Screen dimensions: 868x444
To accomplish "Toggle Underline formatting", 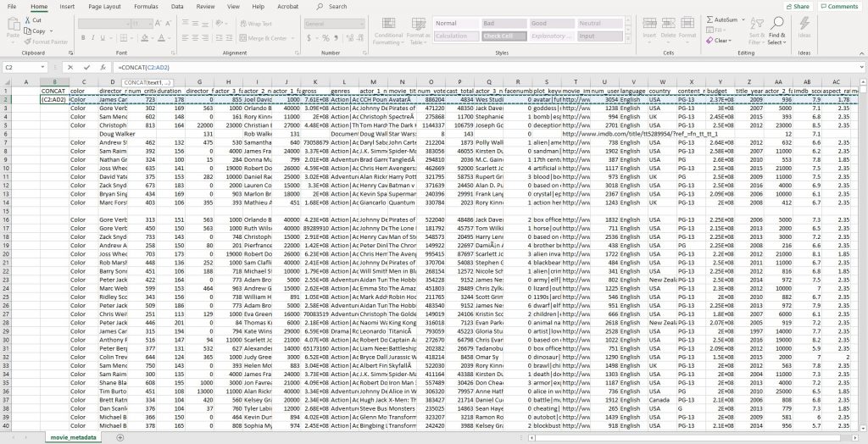I will [x=103, y=38].
